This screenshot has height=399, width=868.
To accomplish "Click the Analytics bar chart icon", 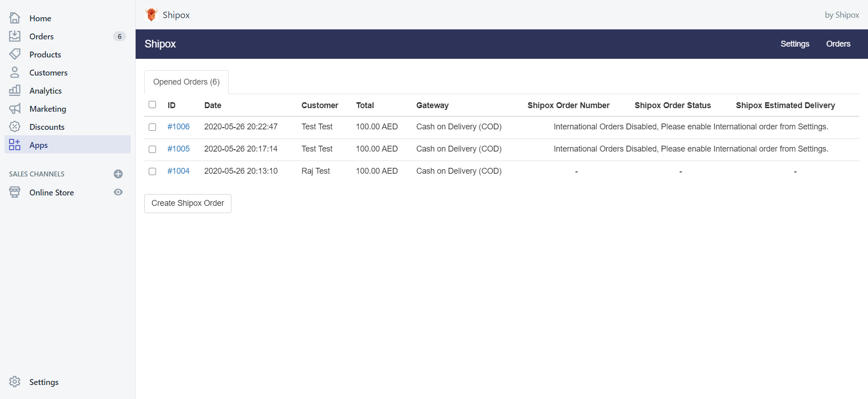I will tap(15, 90).
